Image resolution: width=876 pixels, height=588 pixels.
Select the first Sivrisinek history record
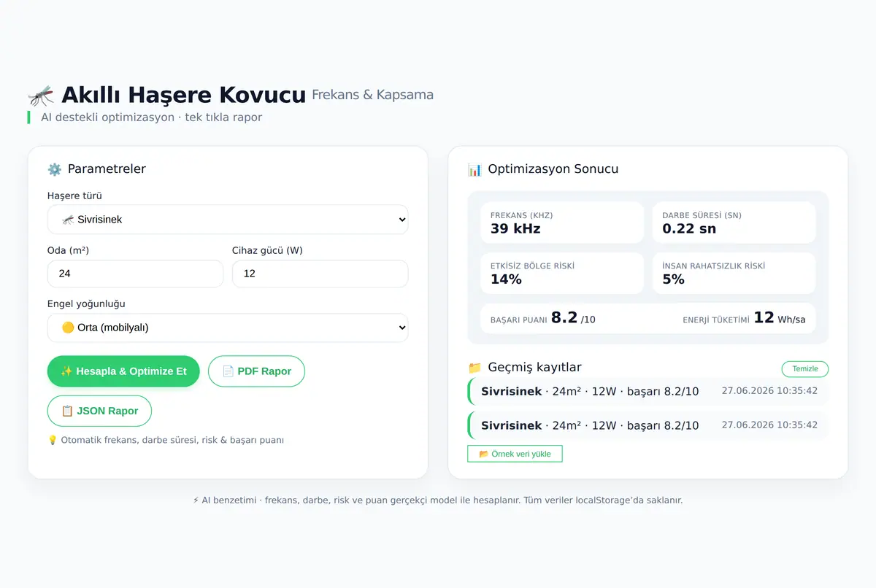coord(648,391)
